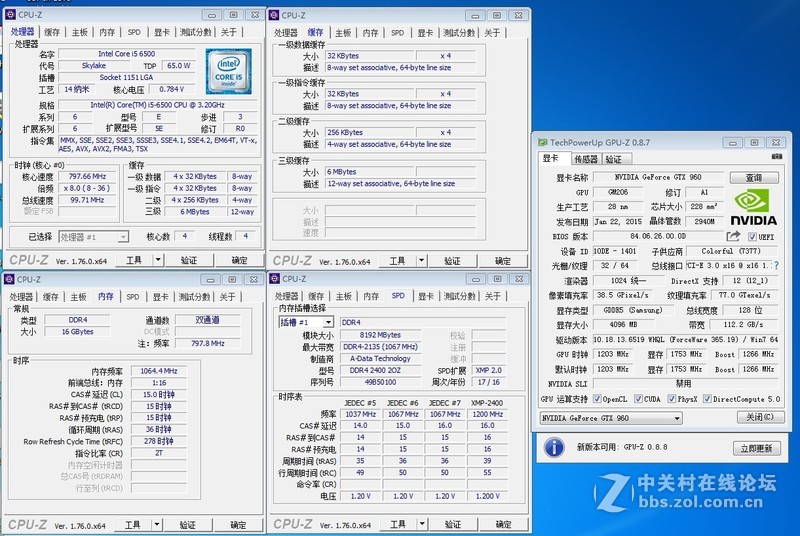Click the title icon of the CPU-Z SPD window
800x536 pixels.
pyautogui.click(x=274, y=278)
